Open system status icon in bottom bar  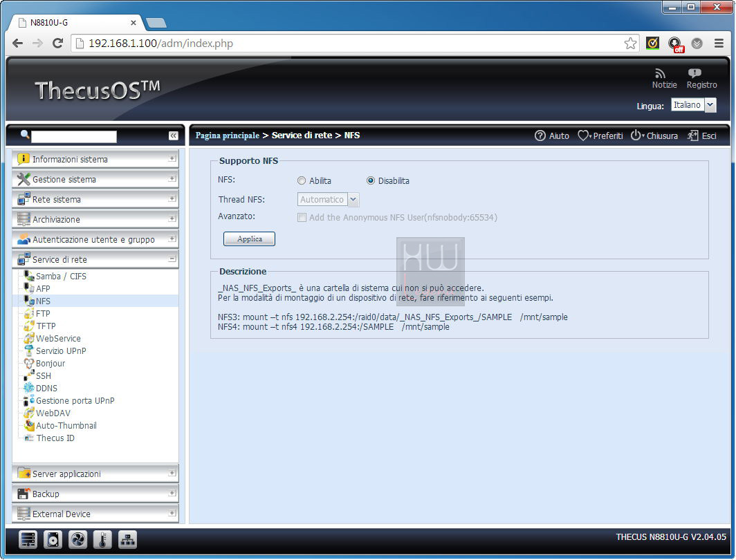[x=28, y=540]
